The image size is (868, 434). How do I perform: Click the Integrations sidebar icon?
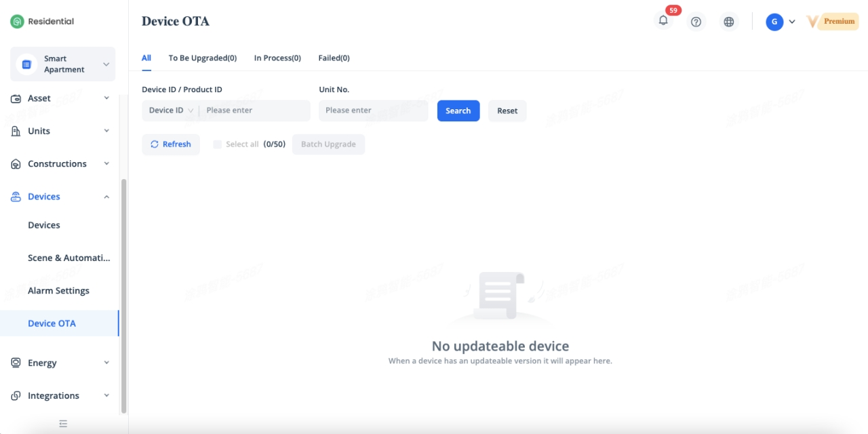(x=16, y=396)
